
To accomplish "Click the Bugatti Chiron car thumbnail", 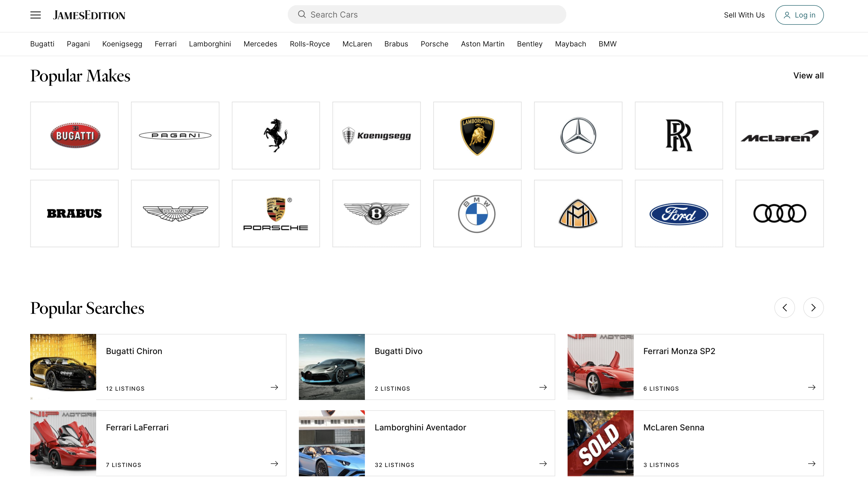I will click(x=63, y=367).
